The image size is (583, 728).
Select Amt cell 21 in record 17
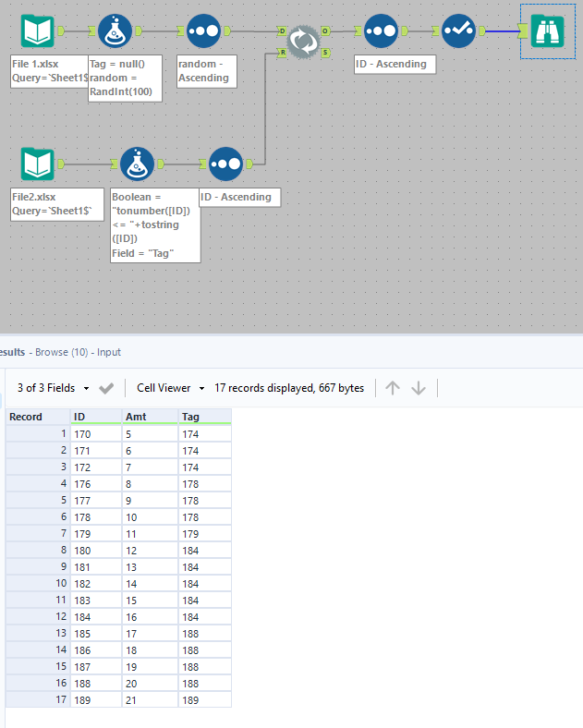[150, 700]
